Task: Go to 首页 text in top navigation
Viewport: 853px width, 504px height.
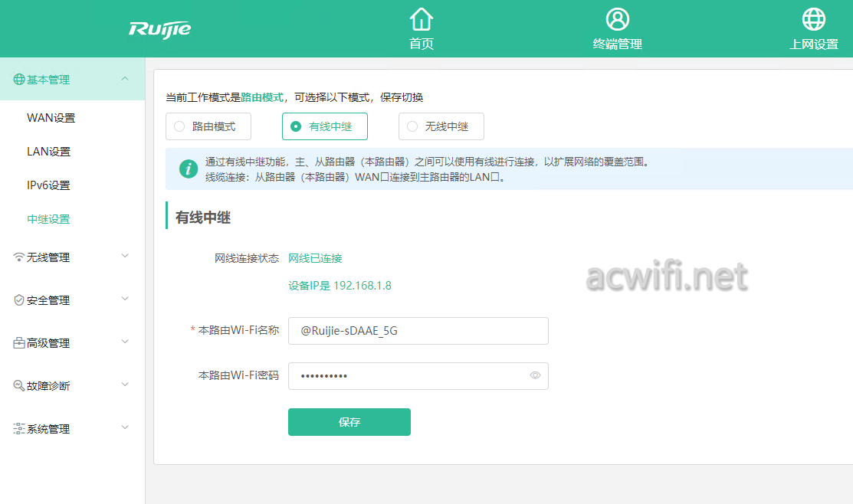Action: pos(421,44)
